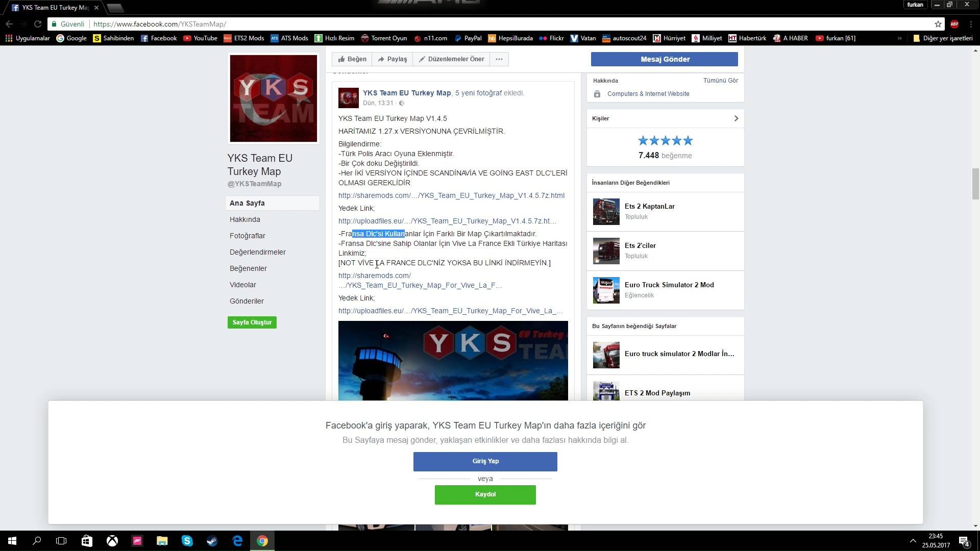
Task: Show hidden system tray icons
Action: click(913, 541)
